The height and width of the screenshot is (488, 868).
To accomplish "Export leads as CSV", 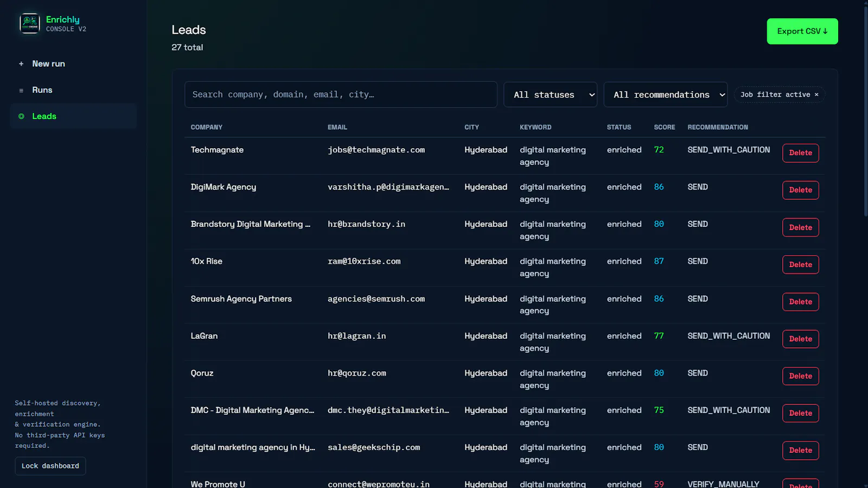I will (x=802, y=31).
